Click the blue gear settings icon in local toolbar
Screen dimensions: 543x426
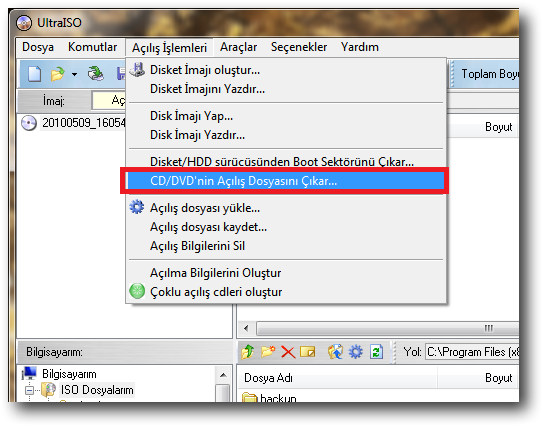point(355,352)
